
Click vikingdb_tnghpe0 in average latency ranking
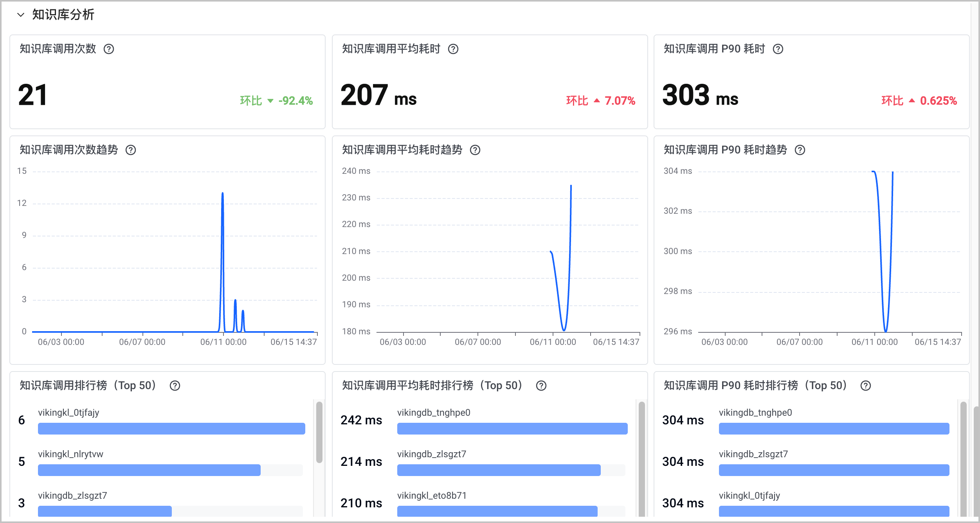(434, 413)
